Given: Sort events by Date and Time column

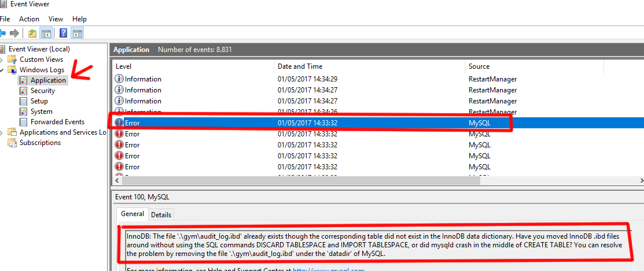Looking at the screenshot, I should (x=300, y=66).
